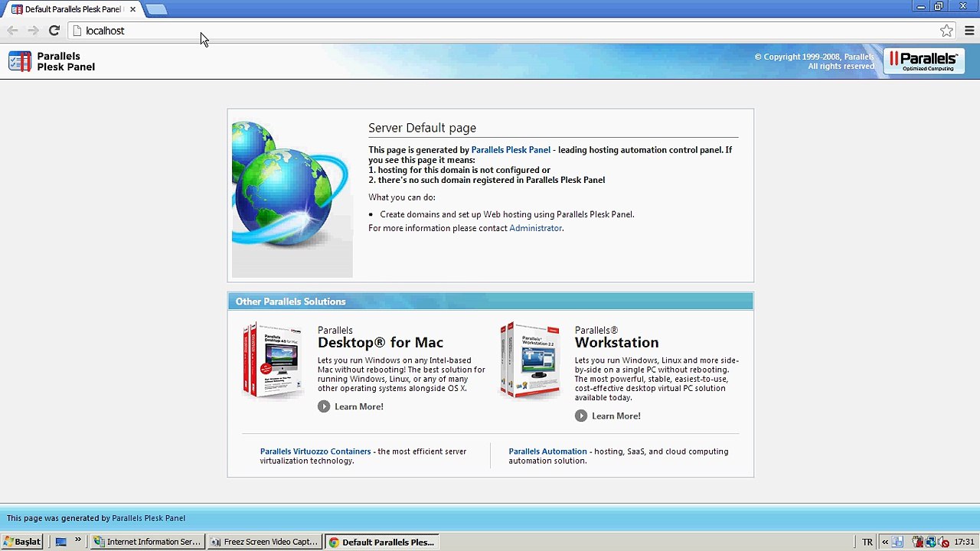Click the Desktop for Mac box image

coord(273,360)
